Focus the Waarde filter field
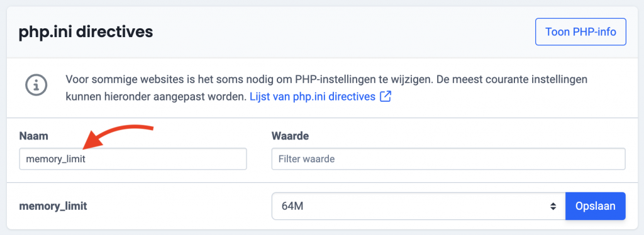644x235 pixels. pyautogui.click(x=448, y=159)
